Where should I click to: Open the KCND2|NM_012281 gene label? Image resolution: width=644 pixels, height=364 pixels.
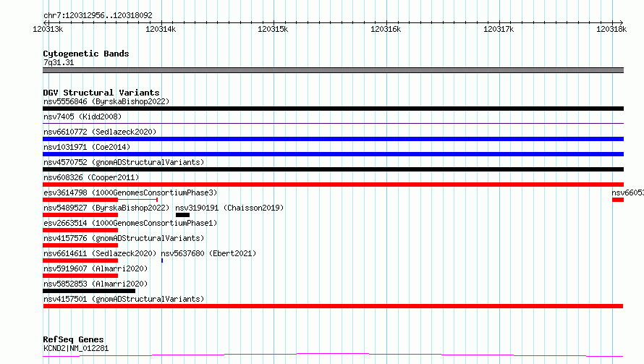[x=76, y=348]
